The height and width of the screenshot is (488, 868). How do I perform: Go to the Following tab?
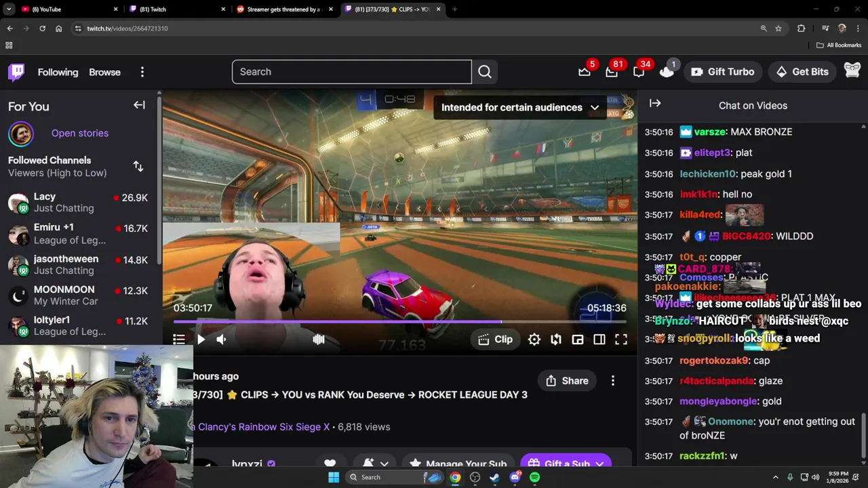pos(58,72)
